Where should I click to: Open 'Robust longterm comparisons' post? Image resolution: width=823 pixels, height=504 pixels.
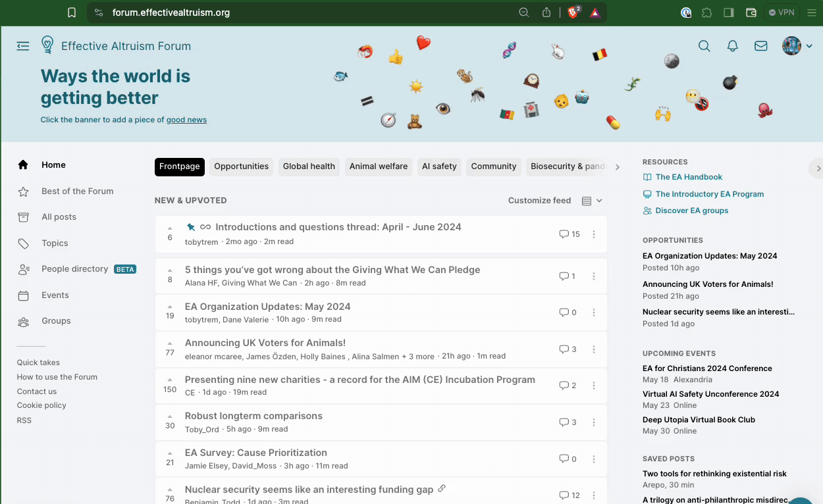click(253, 416)
